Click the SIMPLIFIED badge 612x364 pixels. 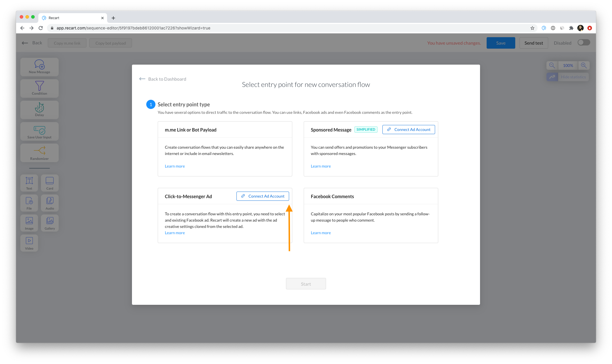(x=366, y=130)
